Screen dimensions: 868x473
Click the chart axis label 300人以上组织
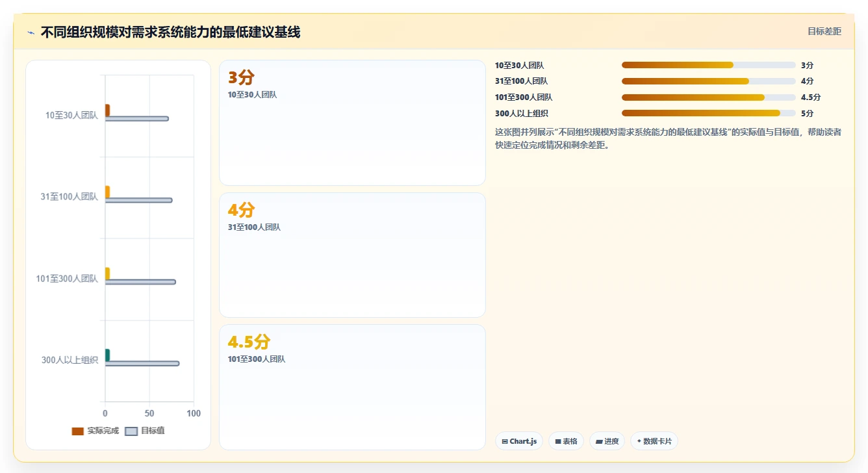pyautogui.click(x=70, y=359)
